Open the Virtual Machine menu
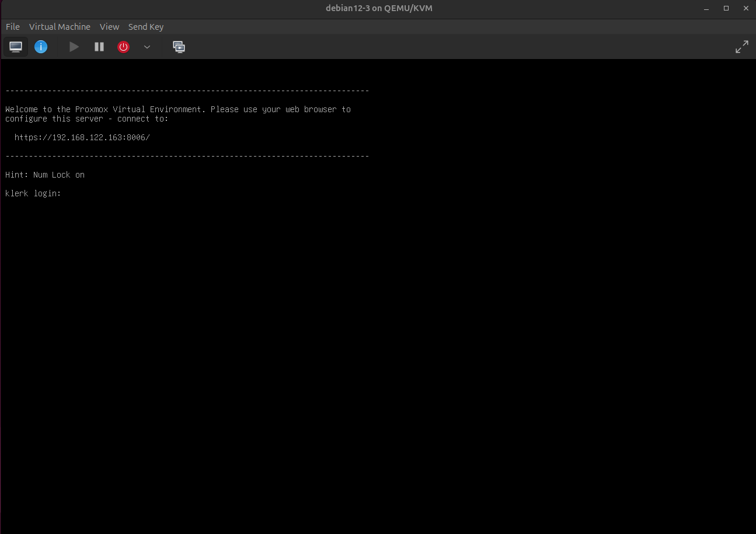 click(x=60, y=26)
